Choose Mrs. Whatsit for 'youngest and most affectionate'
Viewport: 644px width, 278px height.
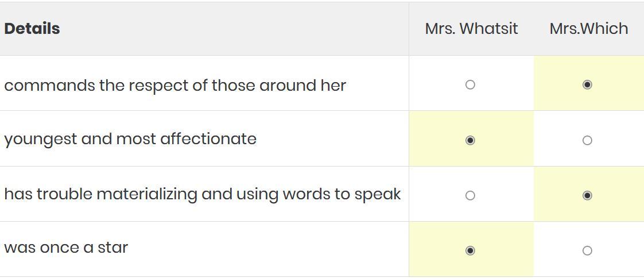(x=470, y=140)
